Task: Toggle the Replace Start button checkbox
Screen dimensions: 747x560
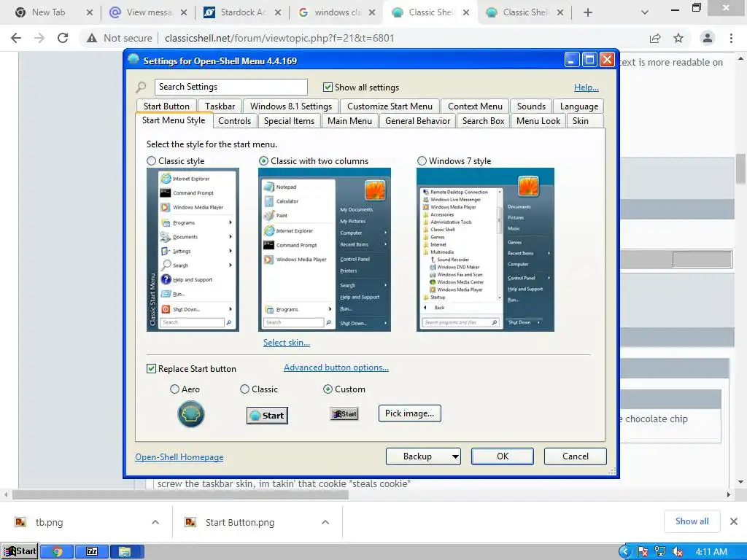Action: [151, 368]
